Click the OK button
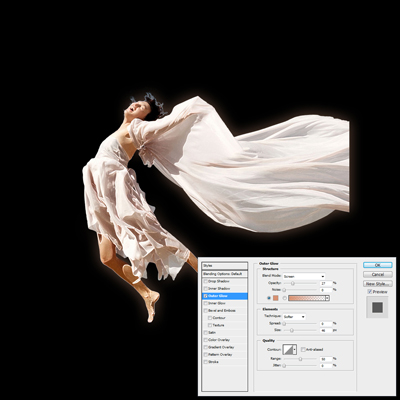 tap(378, 265)
